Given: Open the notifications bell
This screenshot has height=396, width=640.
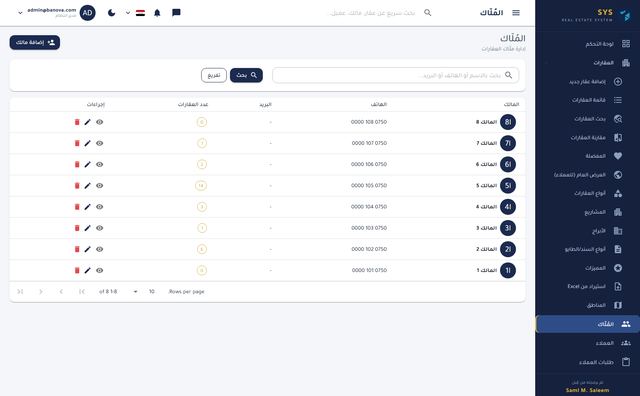Looking at the screenshot, I should [x=157, y=13].
